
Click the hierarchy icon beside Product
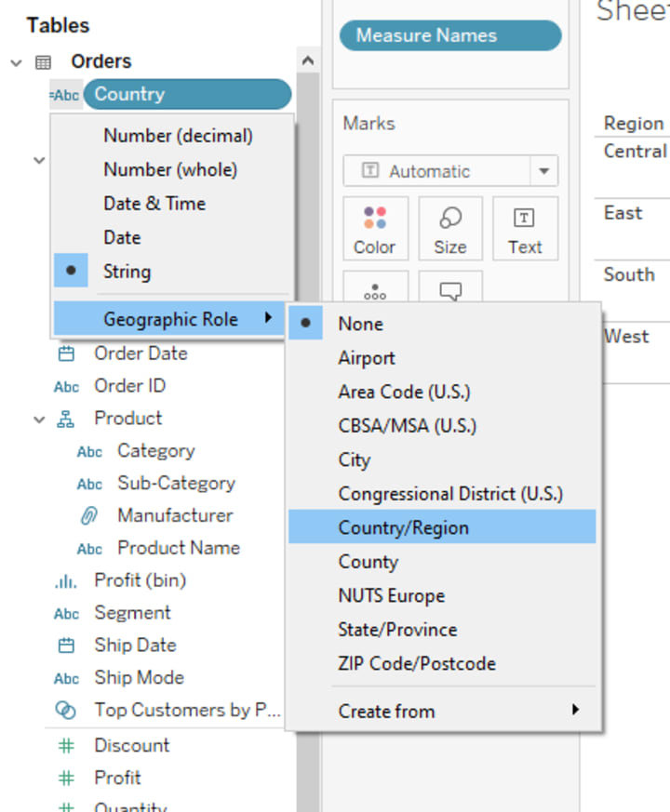66,419
